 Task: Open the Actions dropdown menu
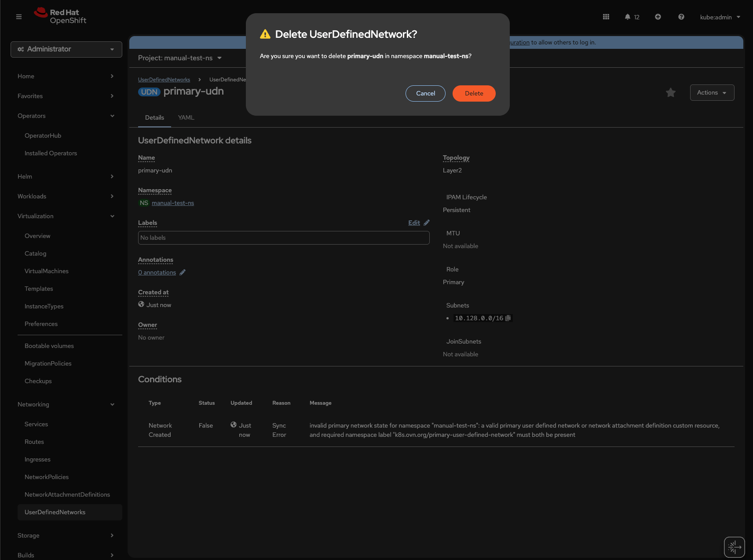pos(712,92)
